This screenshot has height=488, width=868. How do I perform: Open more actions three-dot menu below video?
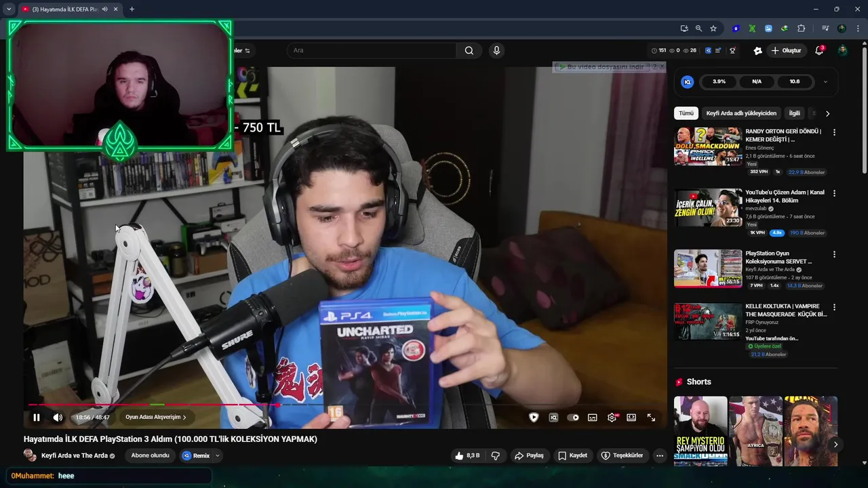click(660, 455)
